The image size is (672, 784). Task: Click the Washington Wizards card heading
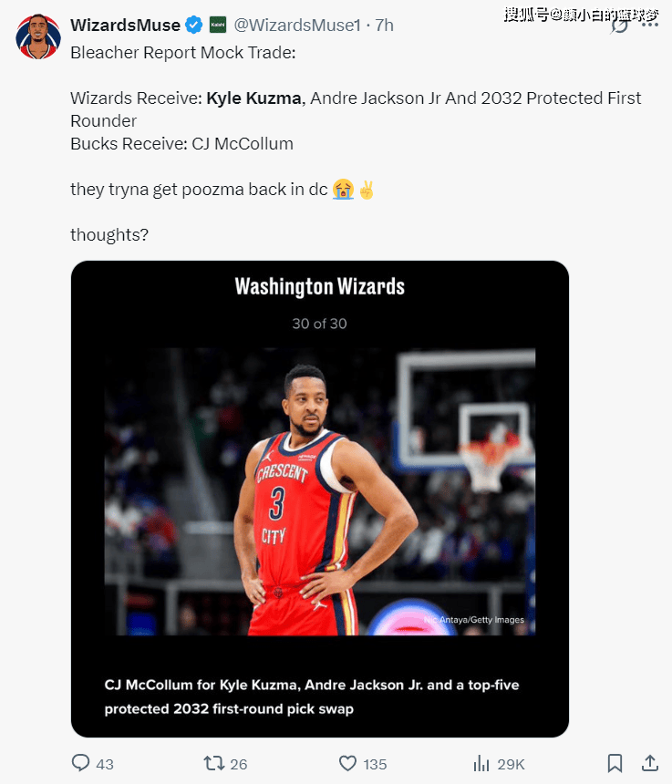(320, 286)
